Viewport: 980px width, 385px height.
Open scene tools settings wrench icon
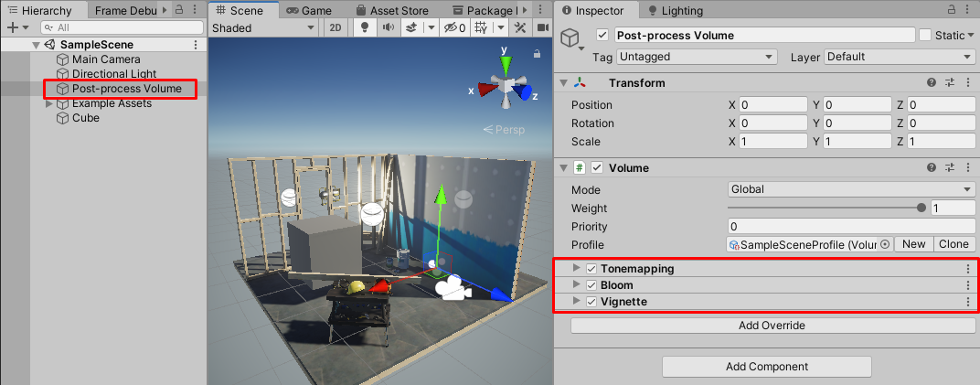click(520, 27)
